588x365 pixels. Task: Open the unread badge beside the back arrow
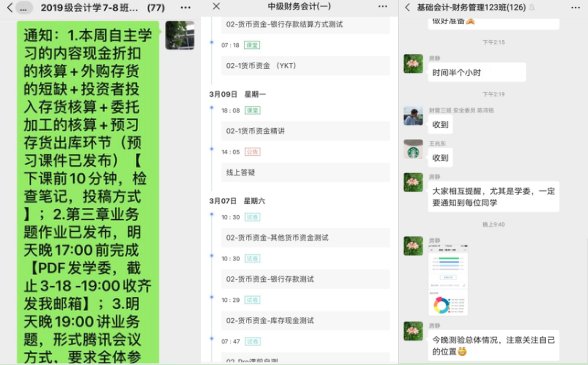[24, 8]
